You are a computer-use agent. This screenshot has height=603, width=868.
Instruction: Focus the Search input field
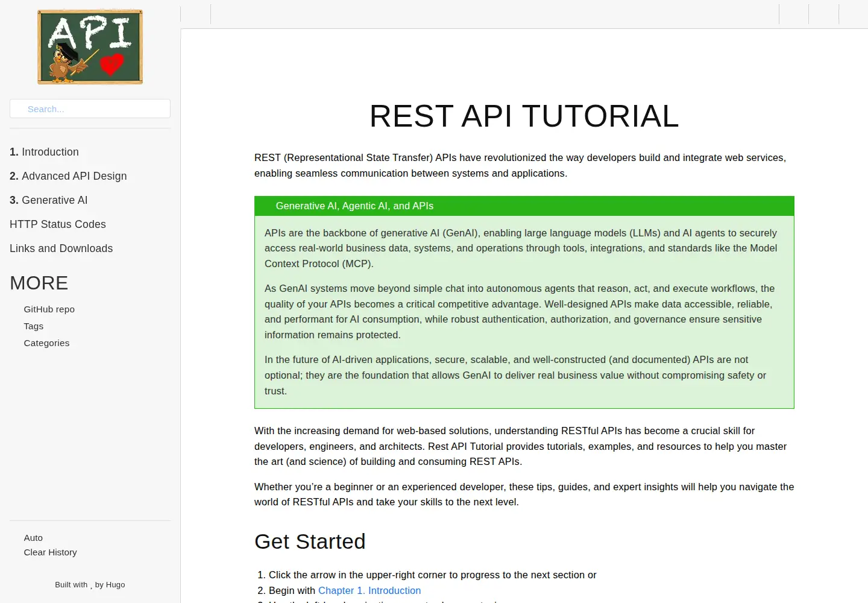[x=90, y=109]
